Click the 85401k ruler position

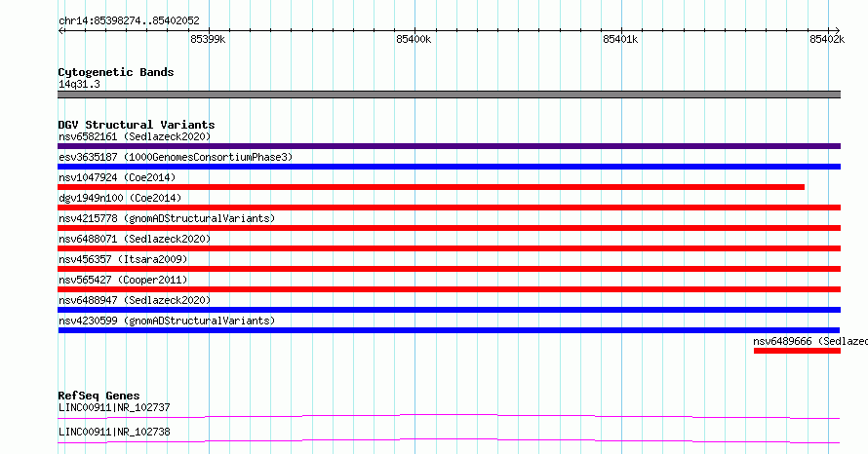pyautogui.click(x=620, y=39)
